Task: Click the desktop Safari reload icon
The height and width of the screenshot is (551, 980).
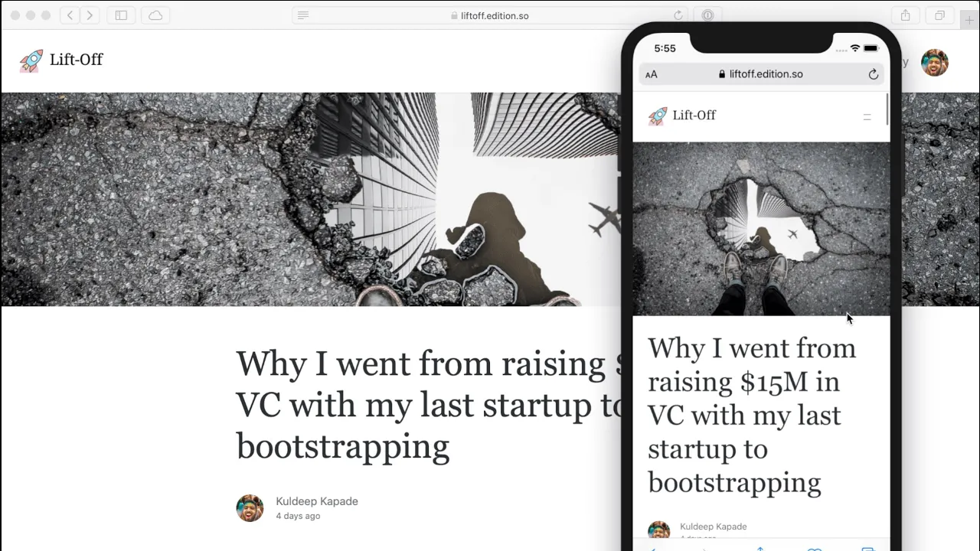Action: (678, 15)
